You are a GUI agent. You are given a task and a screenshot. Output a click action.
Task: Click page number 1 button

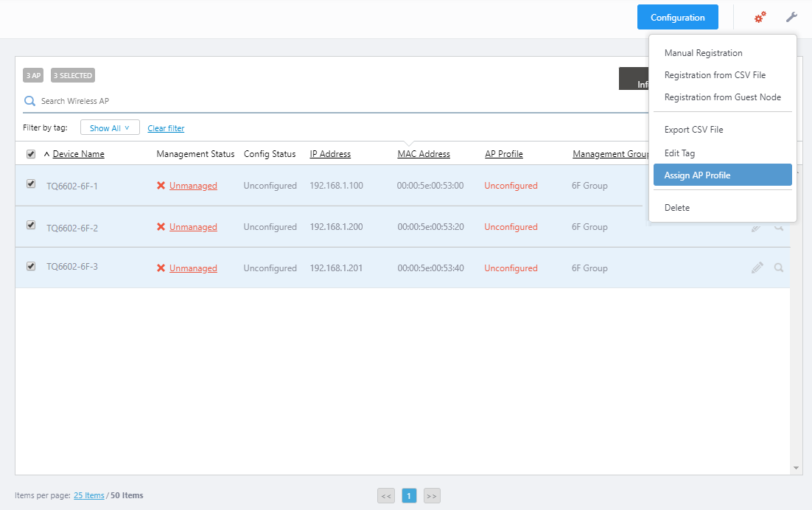pyautogui.click(x=409, y=496)
